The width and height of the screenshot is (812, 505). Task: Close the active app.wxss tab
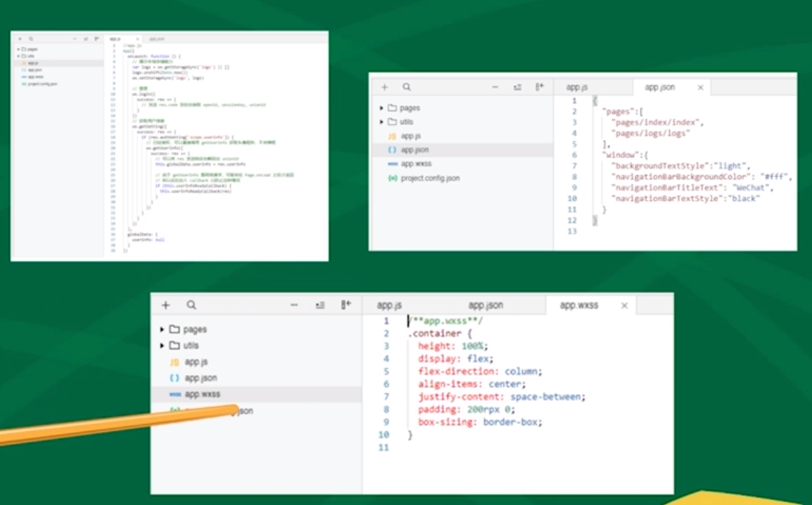pyautogui.click(x=624, y=305)
